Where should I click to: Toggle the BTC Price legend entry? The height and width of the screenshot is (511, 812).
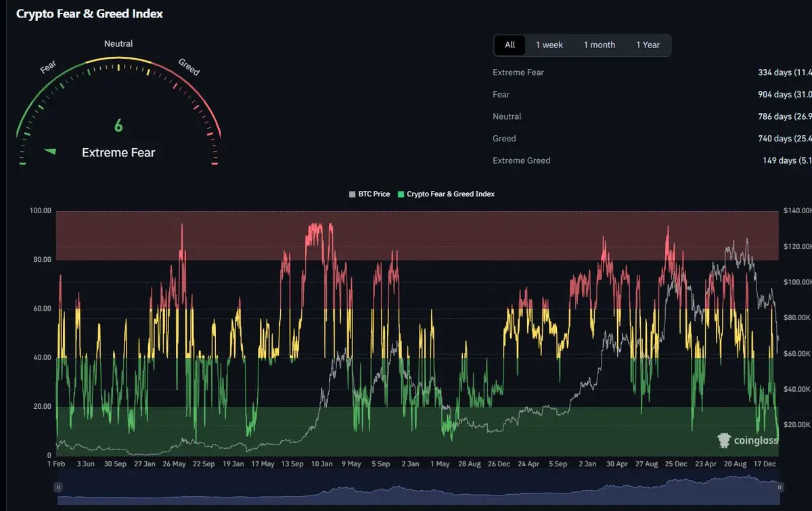[369, 194]
